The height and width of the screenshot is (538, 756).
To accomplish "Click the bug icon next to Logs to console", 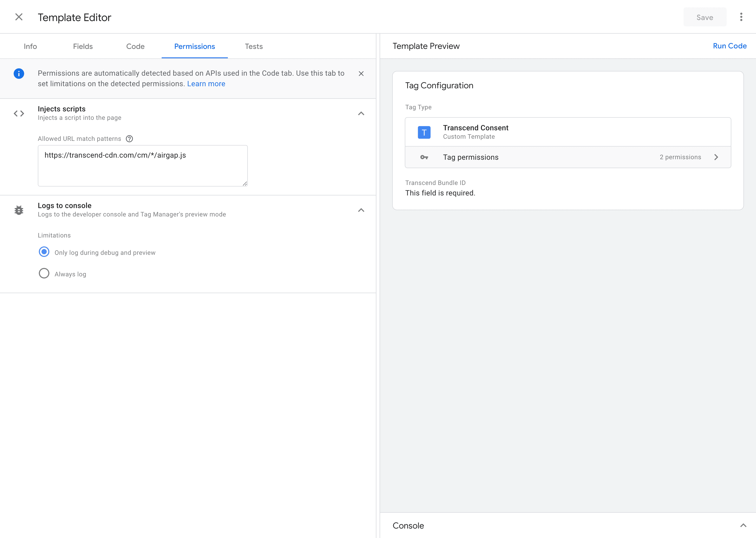I will point(19,210).
